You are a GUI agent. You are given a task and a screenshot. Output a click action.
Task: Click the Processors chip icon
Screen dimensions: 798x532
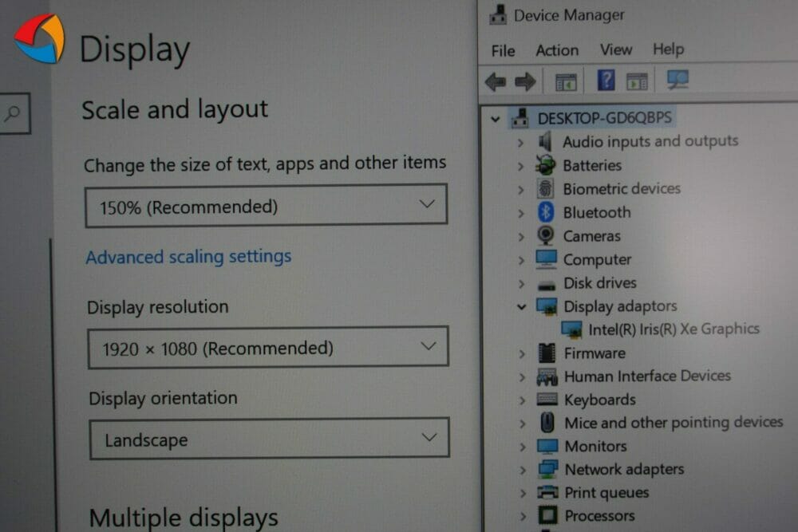click(547, 515)
